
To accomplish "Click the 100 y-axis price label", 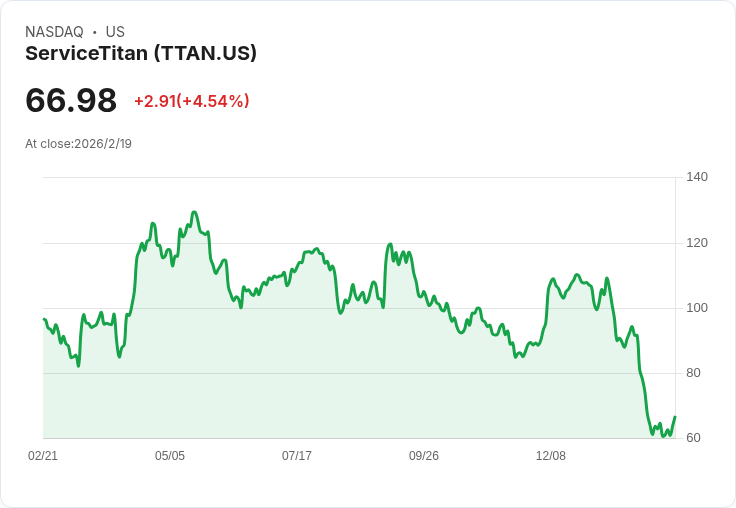I will point(697,308).
